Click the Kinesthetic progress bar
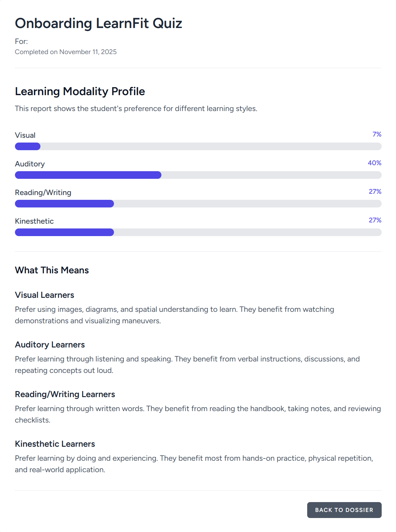396x532 pixels. (x=197, y=232)
